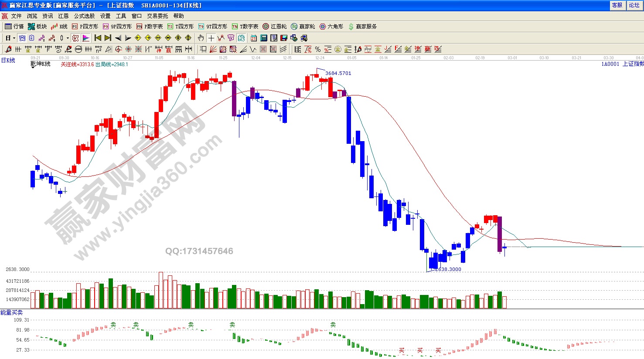
Task: Select the percent % tool
Action: [318, 49]
